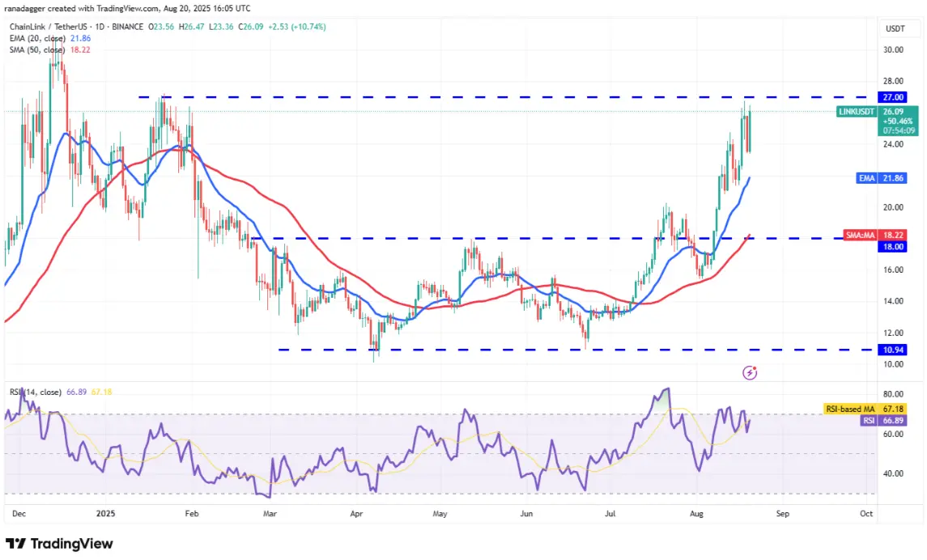The width and height of the screenshot is (927, 560).
Task: Select the EMA (20, close) indicator legend
Action: pos(50,38)
